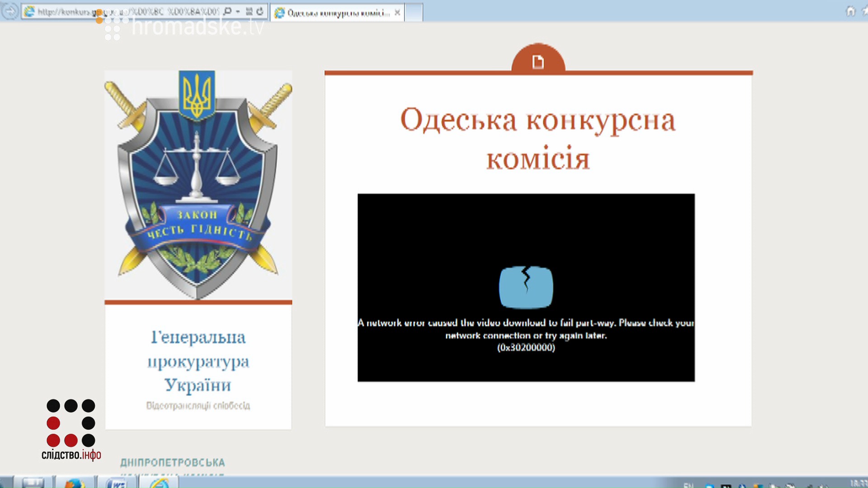Viewport: 868px width, 488px height.
Task: Click the Генеральна прокуратура України title
Action: click(x=198, y=361)
